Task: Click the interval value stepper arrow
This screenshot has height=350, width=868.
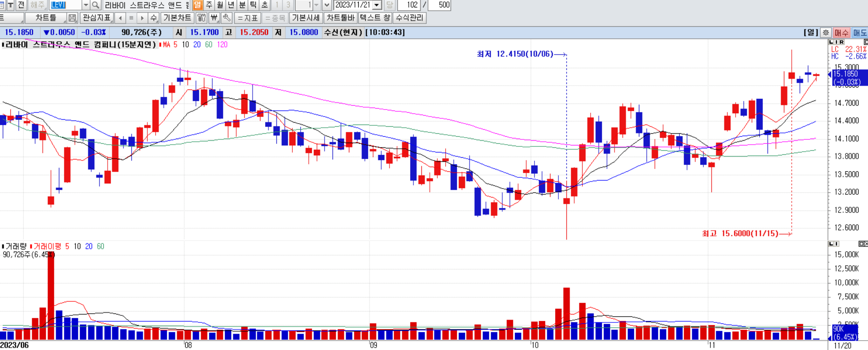Action: [317, 5]
